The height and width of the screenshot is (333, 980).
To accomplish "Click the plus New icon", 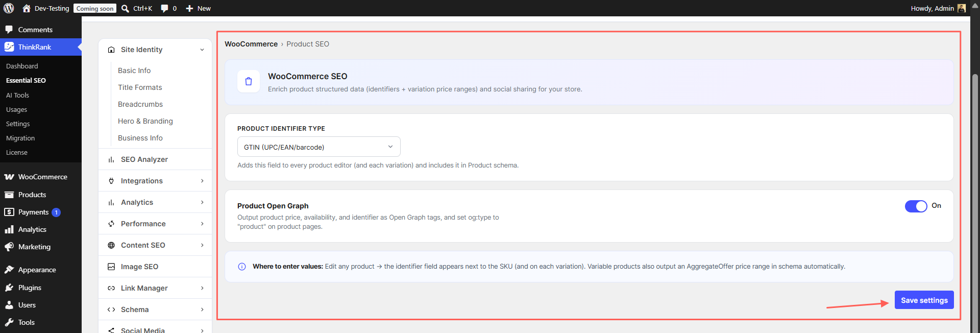I will click(189, 8).
